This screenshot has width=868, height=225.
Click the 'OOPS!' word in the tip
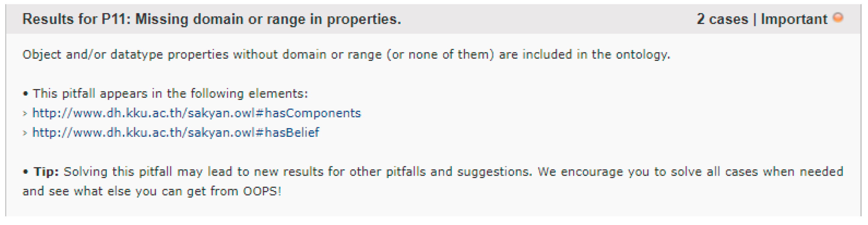pyautogui.click(x=262, y=191)
